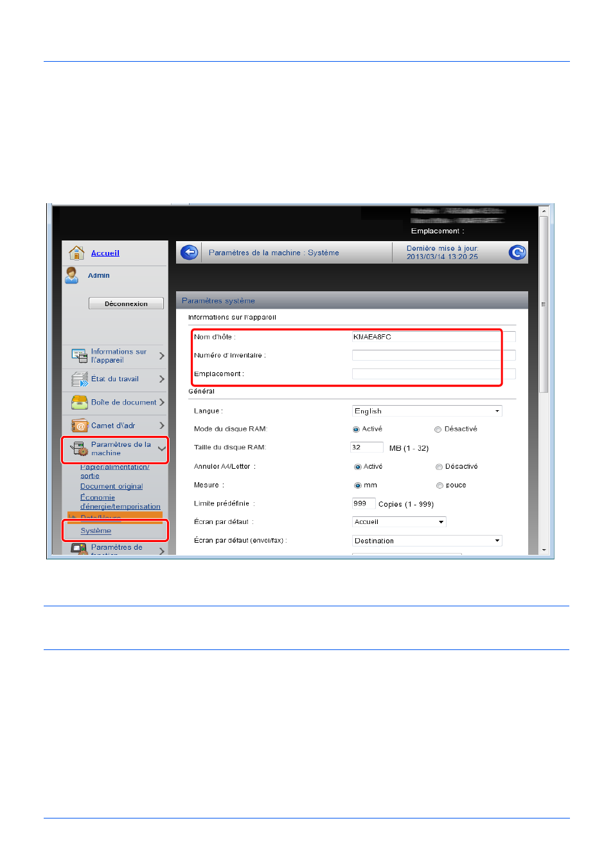
Task: Click the Admin user avatar icon
Action: click(72, 275)
